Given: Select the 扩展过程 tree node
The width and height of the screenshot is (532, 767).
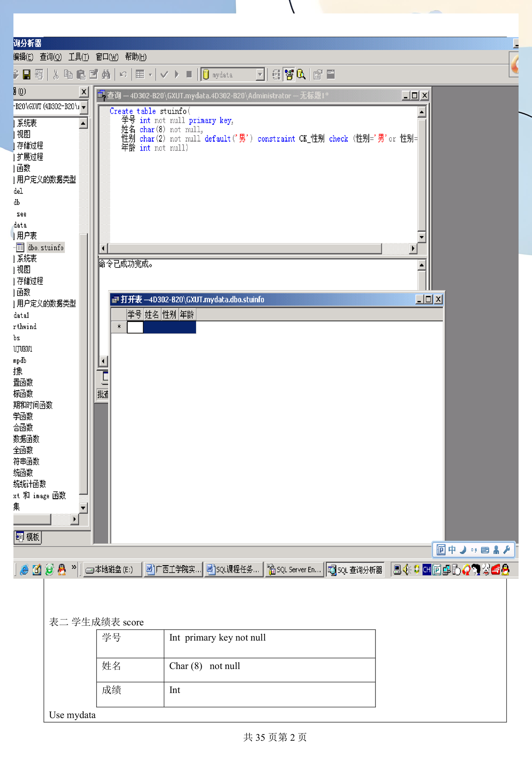Looking at the screenshot, I should tap(30, 157).
